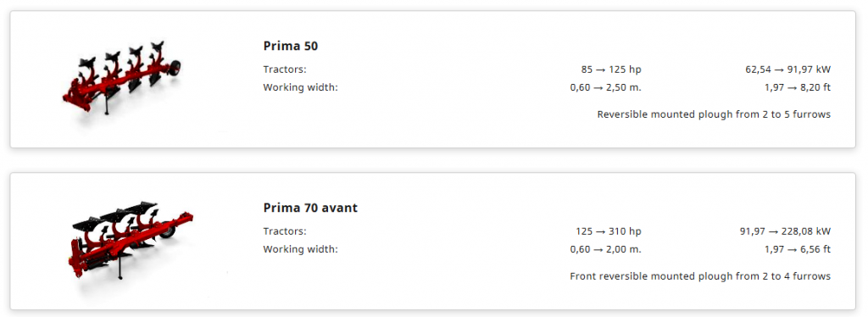Click 'Front reversible mounted plough from 2 to 4 furrows'
Viewport: 868px width, 317px height.
coord(700,276)
